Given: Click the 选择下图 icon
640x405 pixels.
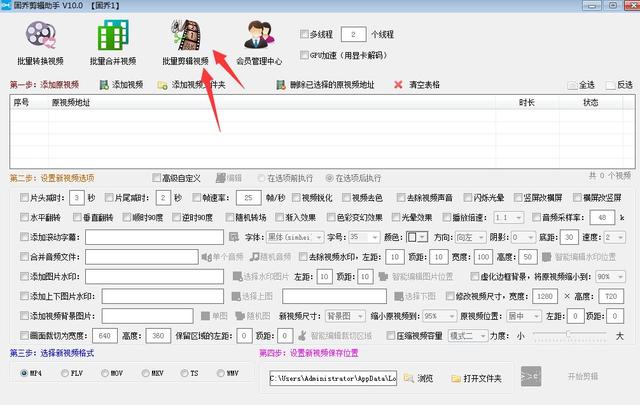Looking at the screenshot, I should pos(399,296).
